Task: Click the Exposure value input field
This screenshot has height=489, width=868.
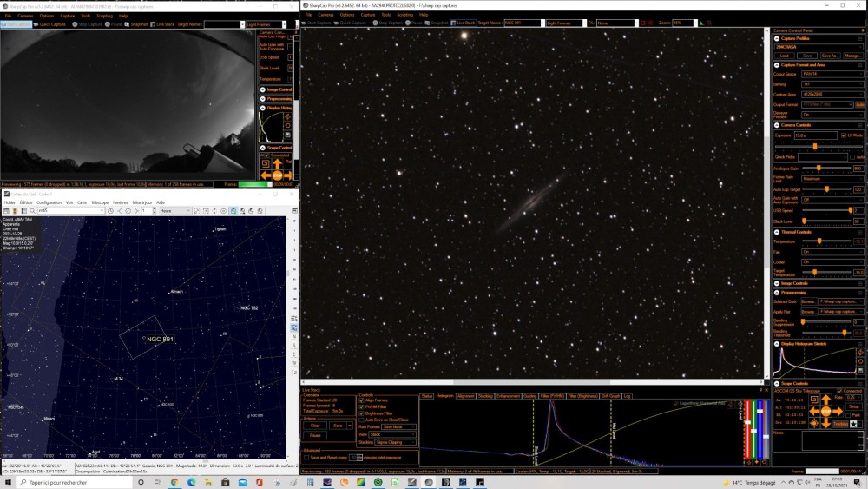Action: pyautogui.click(x=815, y=135)
